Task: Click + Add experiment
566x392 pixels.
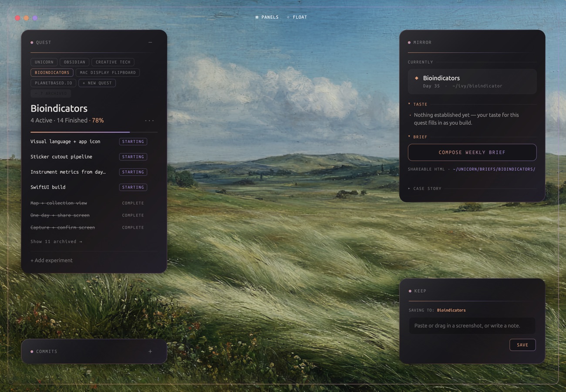Action: pyautogui.click(x=51, y=260)
